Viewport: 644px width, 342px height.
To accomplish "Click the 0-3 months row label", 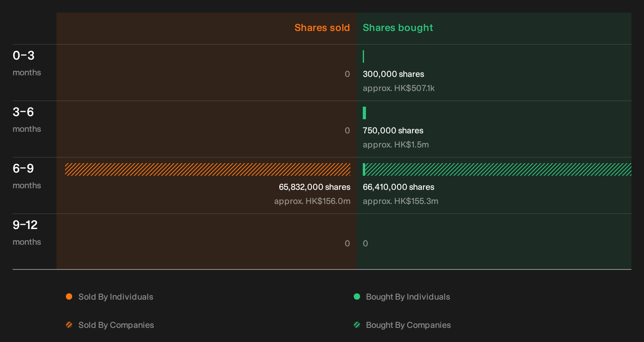I will (x=27, y=63).
